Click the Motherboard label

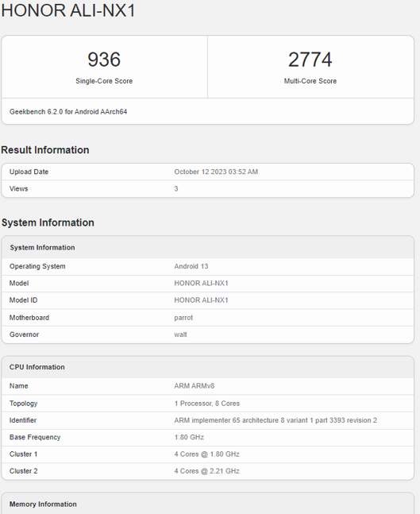click(x=29, y=318)
